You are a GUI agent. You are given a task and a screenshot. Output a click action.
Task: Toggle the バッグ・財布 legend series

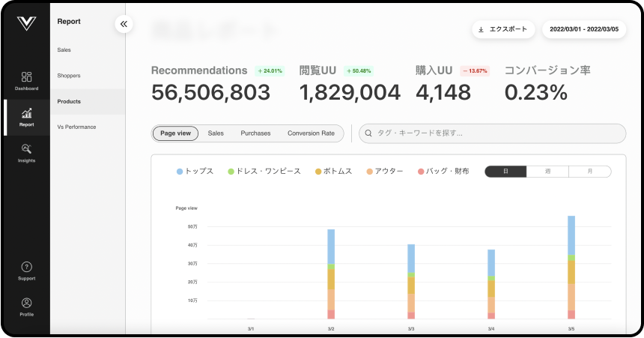443,172
